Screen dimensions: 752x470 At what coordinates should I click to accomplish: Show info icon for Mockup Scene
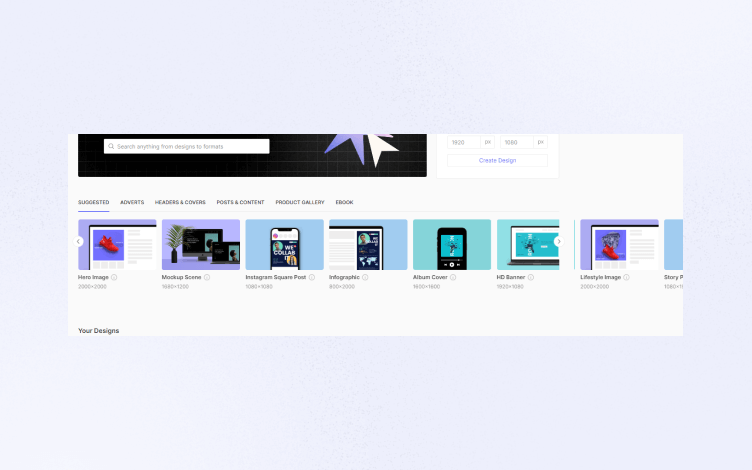click(207, 277)
